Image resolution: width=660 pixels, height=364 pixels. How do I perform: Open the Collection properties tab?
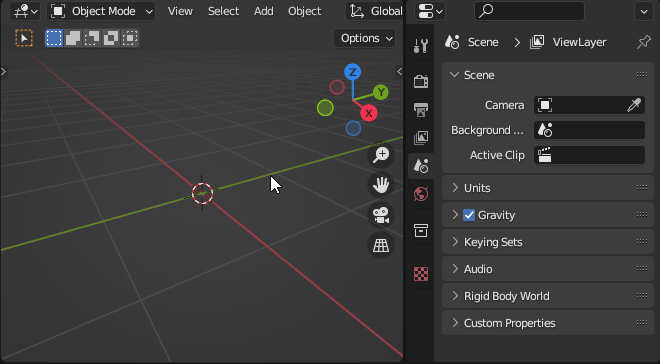pyautogui.click(x=421, y=230)
